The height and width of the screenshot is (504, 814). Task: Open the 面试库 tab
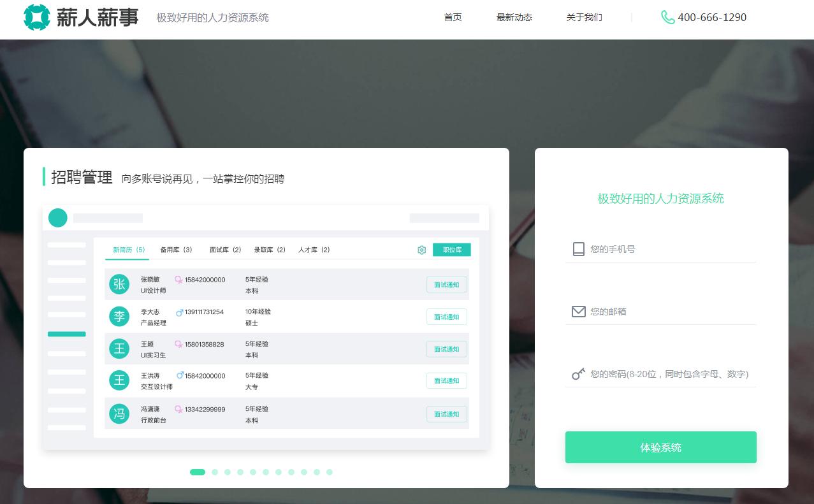pyautogui.click(x=225, y=250)
